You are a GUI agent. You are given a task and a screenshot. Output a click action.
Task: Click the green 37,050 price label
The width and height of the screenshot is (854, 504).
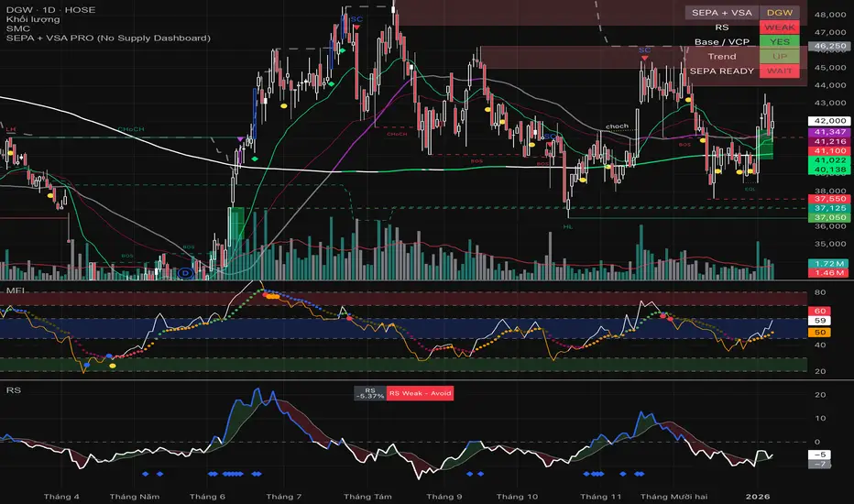point(830,217)
